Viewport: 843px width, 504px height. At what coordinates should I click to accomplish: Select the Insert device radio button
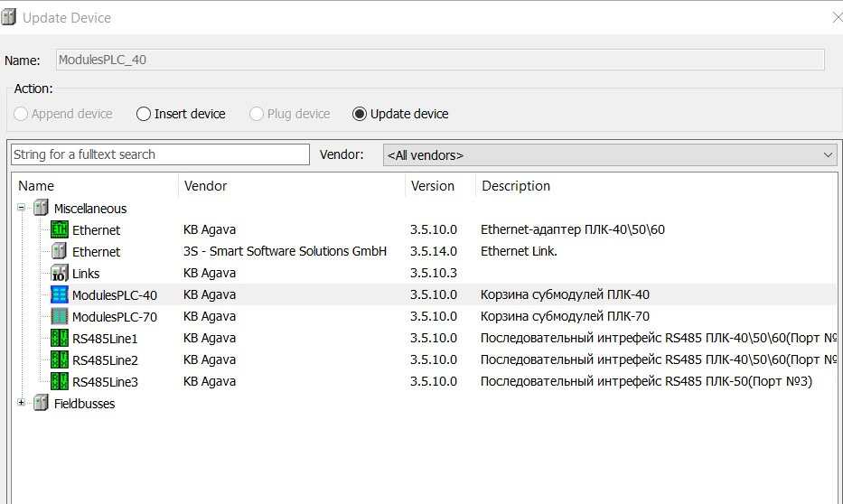tap(143, 114)
